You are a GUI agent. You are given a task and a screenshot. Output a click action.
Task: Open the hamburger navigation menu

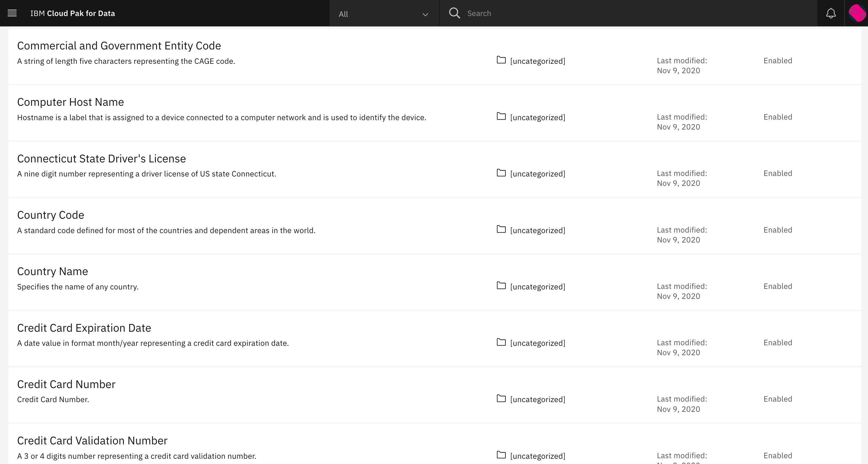point(12,13)
